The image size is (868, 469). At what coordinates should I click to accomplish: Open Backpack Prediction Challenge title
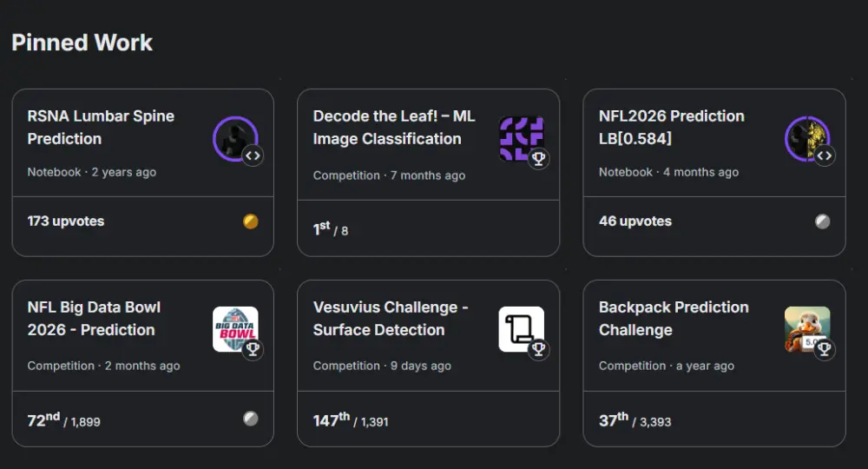[x=673, y=318]
